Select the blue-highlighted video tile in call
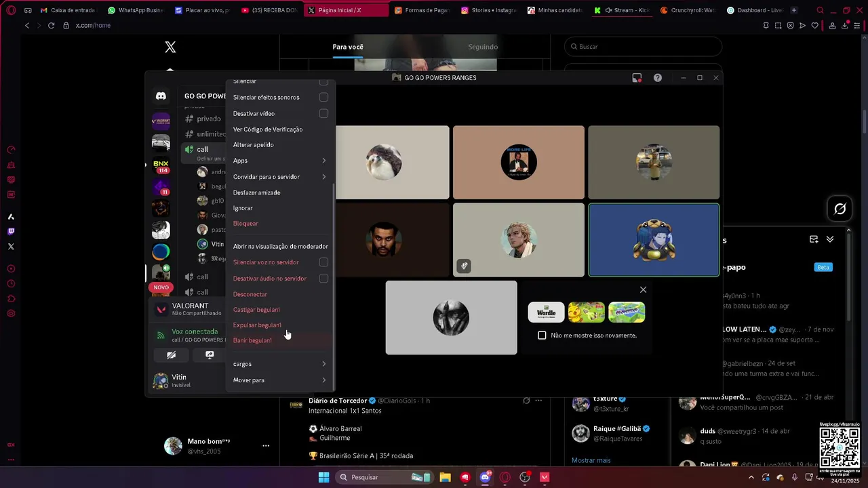This screenshot has width=868, height=488. [x=654, y=240]
